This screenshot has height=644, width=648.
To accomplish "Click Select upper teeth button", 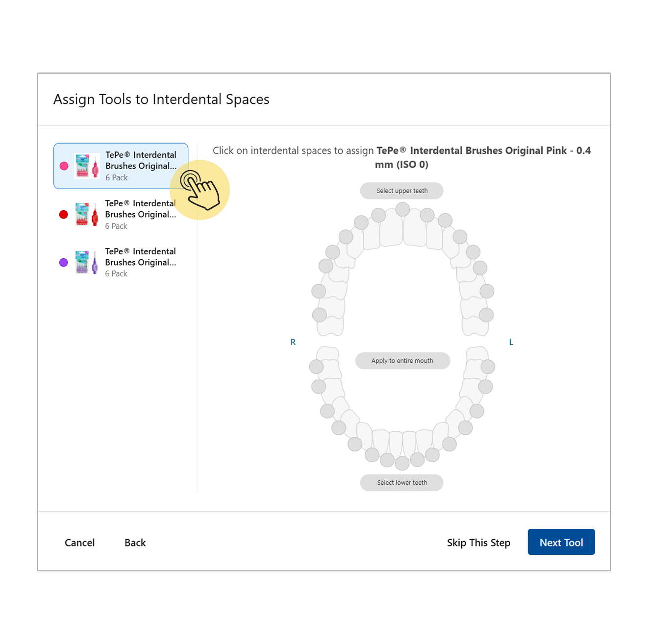I will click(x=402, y=191).
